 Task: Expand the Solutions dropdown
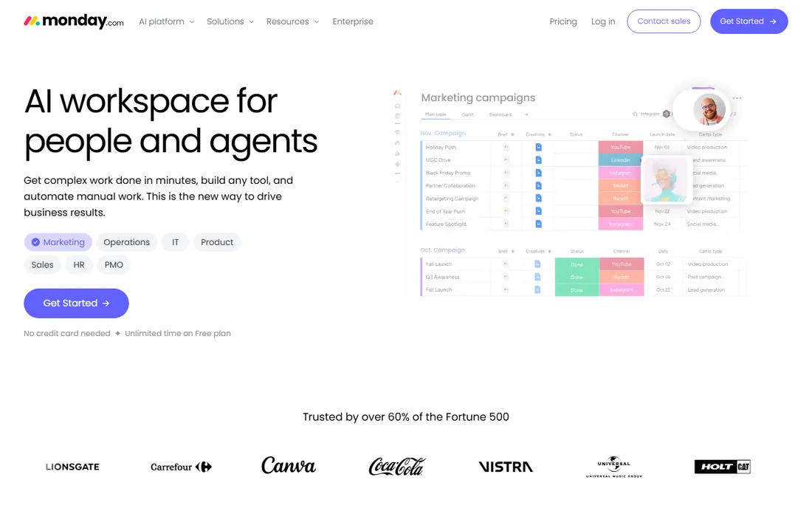pos(230,21)
